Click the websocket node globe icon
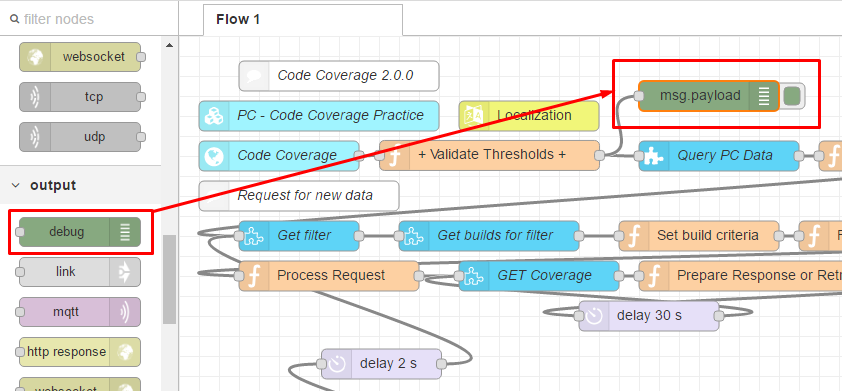 tap(35, 57)
